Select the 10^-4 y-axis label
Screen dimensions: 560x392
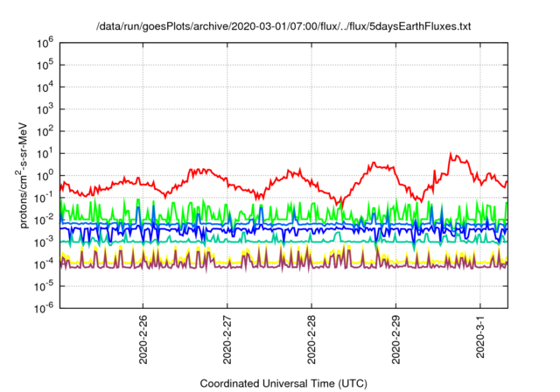point(45,264)
